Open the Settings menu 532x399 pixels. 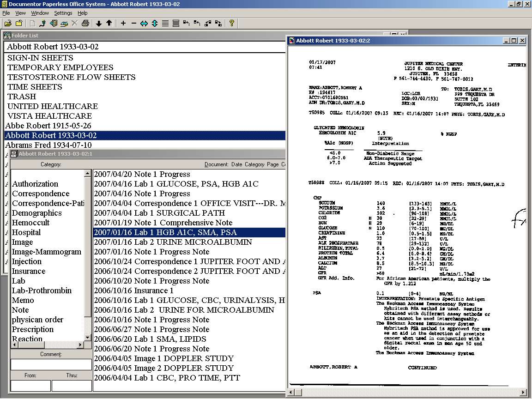(x=63, y=13)
